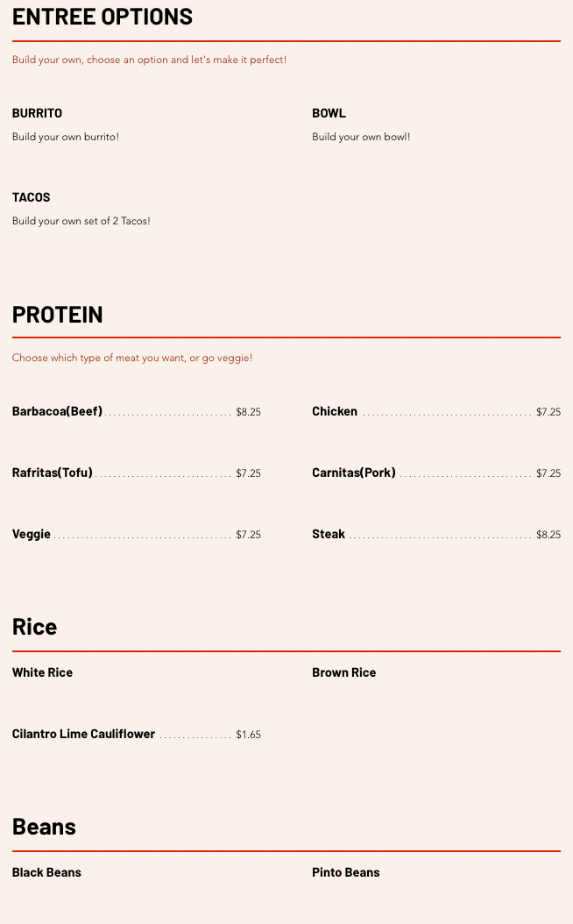Click the ENTREE OPTIONS section heading

coord(103,17)
